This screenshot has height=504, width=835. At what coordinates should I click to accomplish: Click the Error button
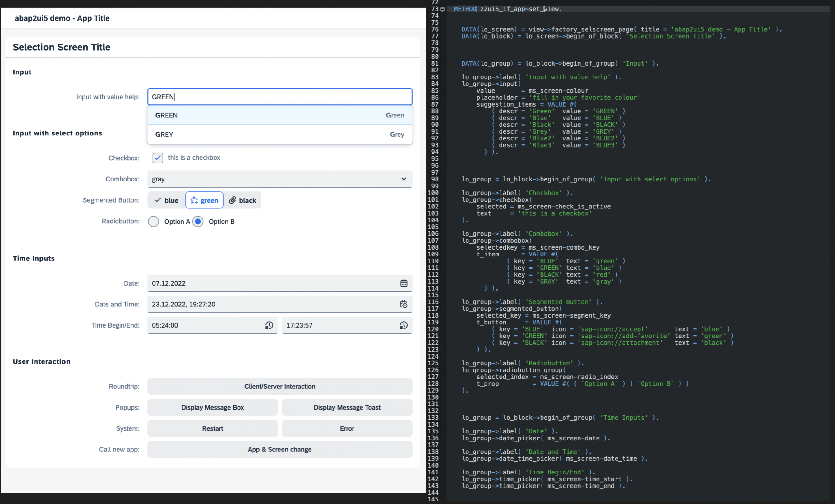[x=347, y=428]
